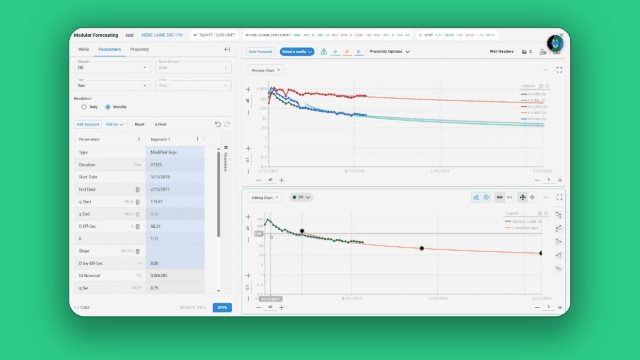Click the top icon in the editing chart side toolbar

coord(558,215)
